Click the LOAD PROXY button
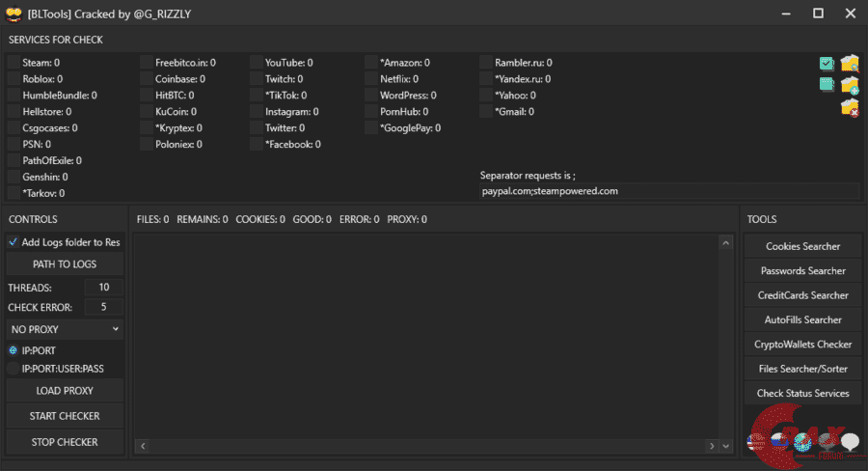Viewport: 868px width, 471px height. point(65,391)
